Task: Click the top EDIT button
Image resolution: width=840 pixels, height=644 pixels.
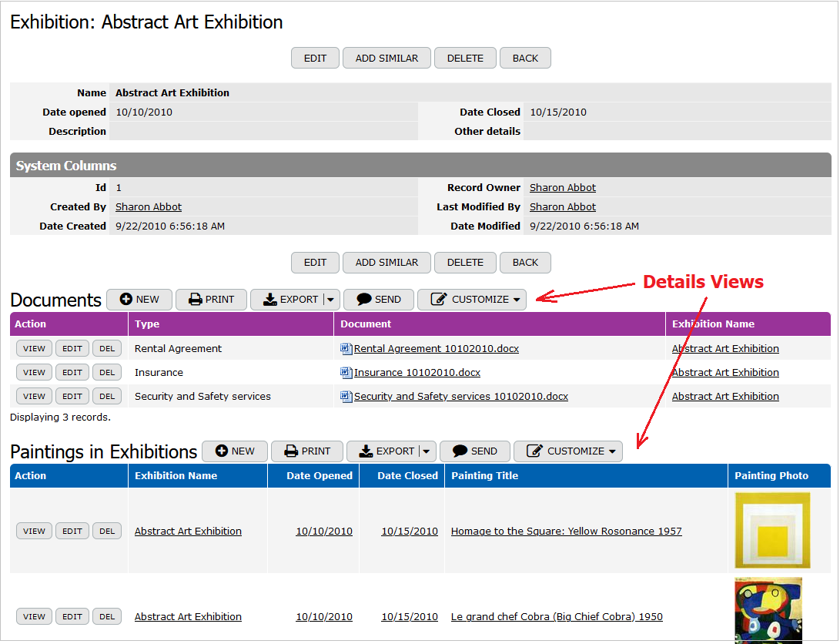Action: click(315, 58)
